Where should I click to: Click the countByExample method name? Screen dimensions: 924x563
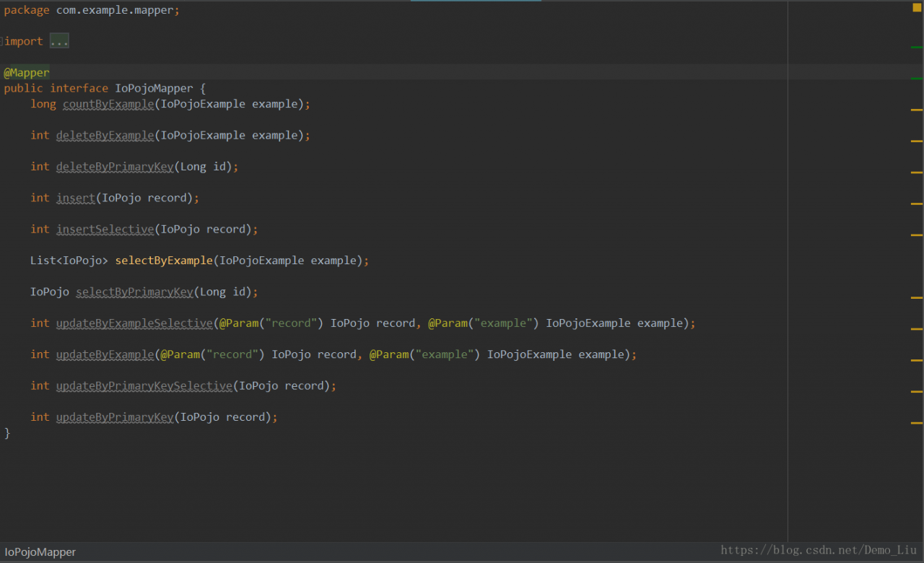coord(108,105)
